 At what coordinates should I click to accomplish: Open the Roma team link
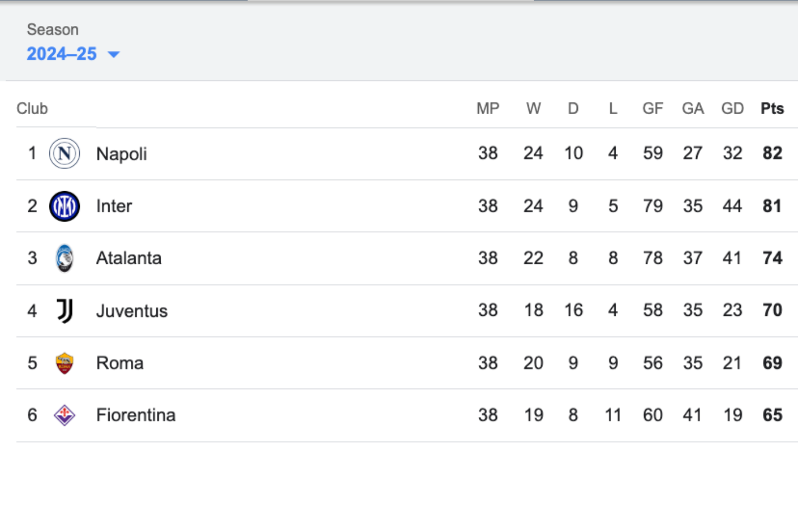tap(120, 363)
